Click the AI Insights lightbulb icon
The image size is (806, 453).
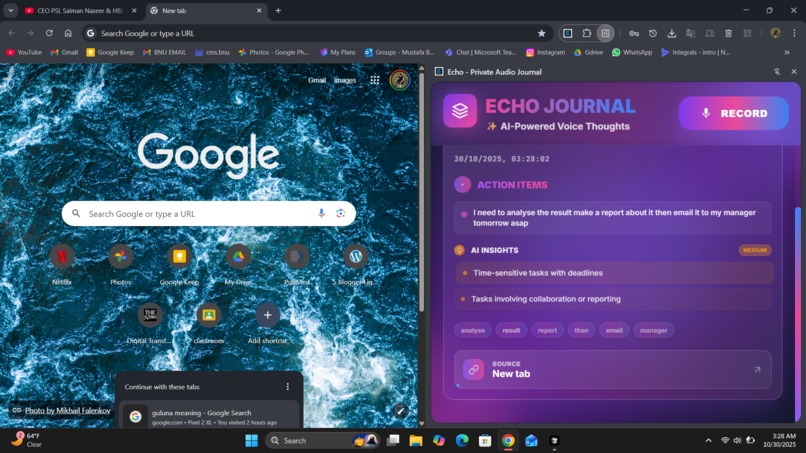click(x=459, y=250)
